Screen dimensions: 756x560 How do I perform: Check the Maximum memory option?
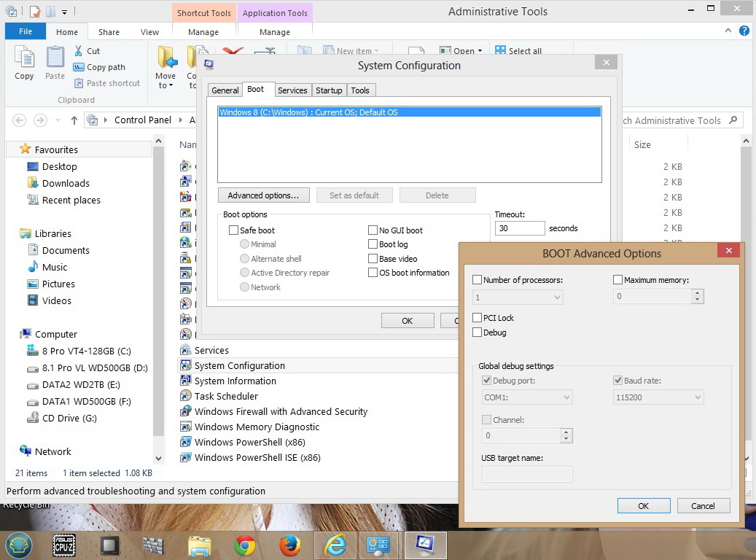coord(617,280)
